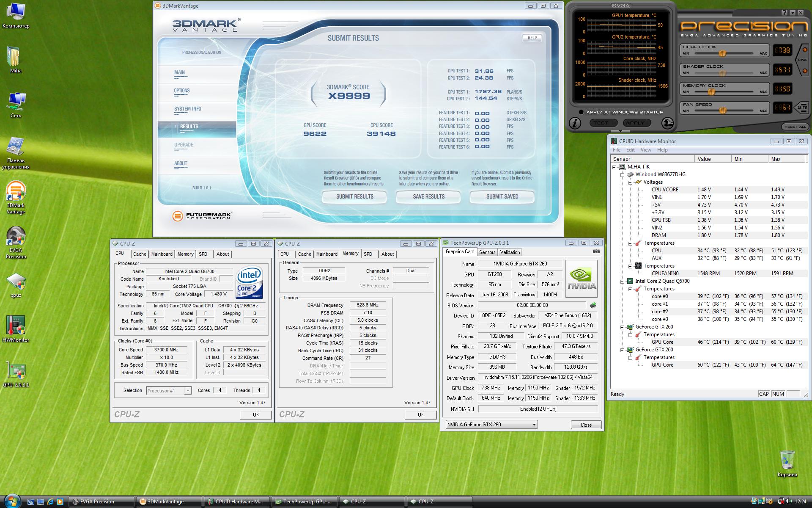
Task: Open the Корзина recycle bin
Action: 787,464
